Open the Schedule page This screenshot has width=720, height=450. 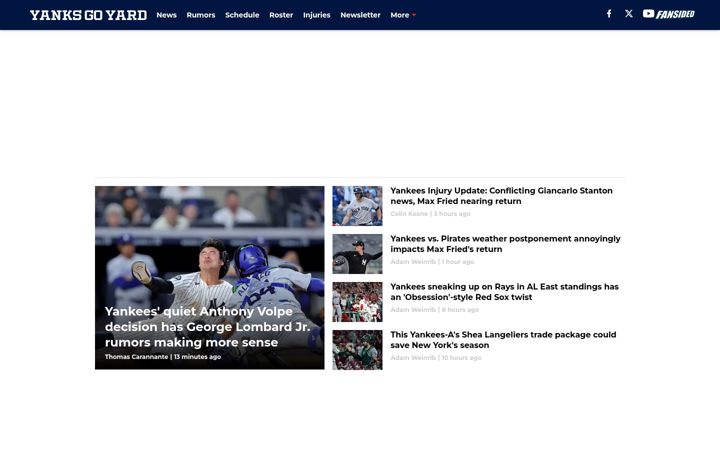(x=242, y=15)
